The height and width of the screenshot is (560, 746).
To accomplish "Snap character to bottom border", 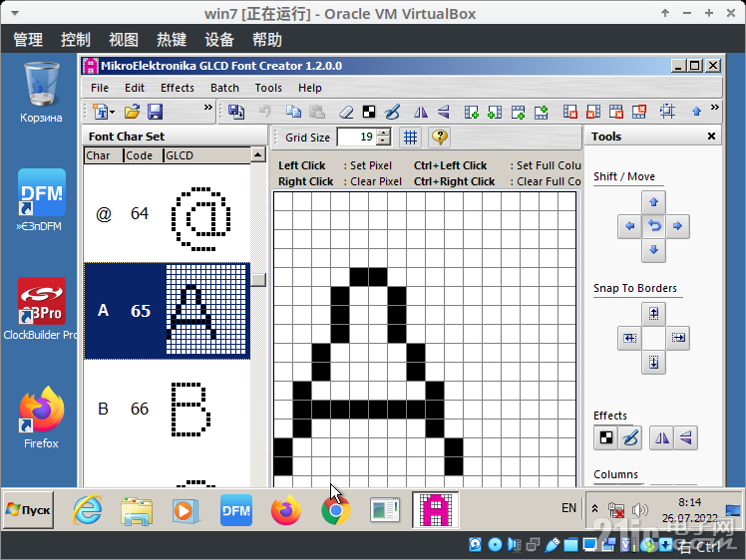I will point(653,363).
